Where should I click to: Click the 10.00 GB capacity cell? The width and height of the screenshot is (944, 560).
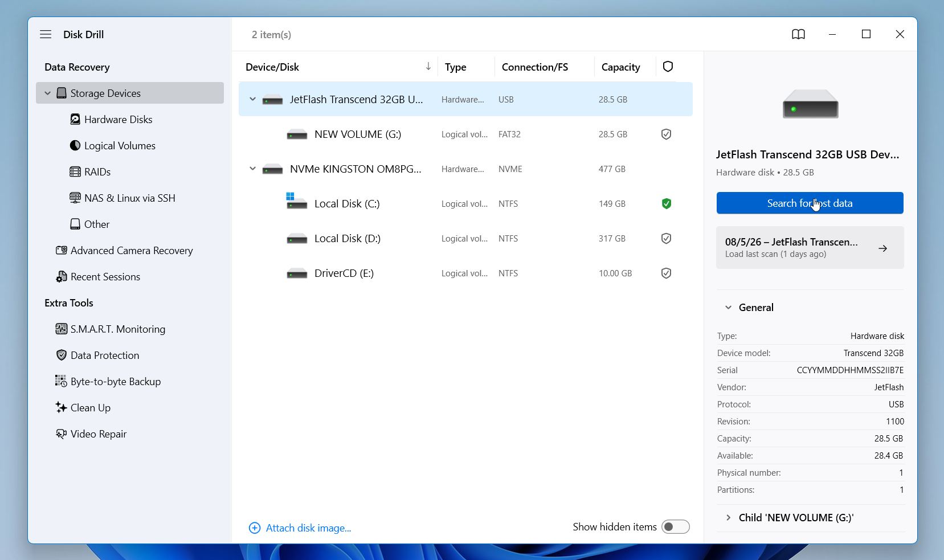[x=615, y=273]
